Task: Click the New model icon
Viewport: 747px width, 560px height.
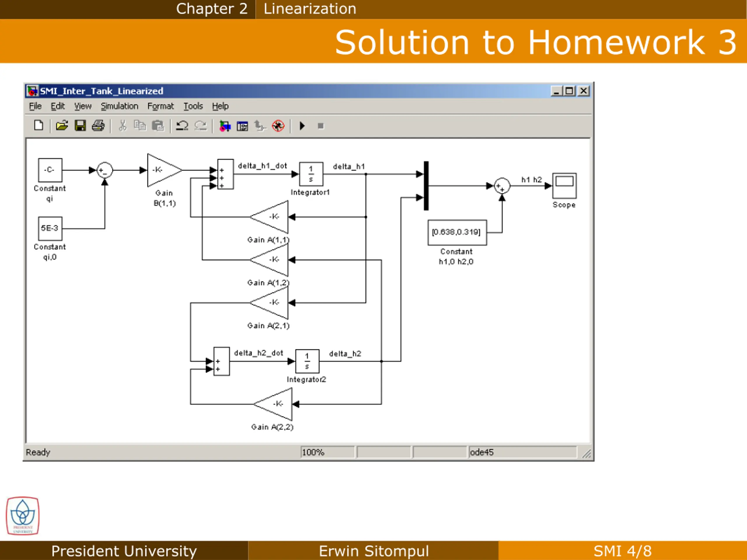Action: pos(39,126)
